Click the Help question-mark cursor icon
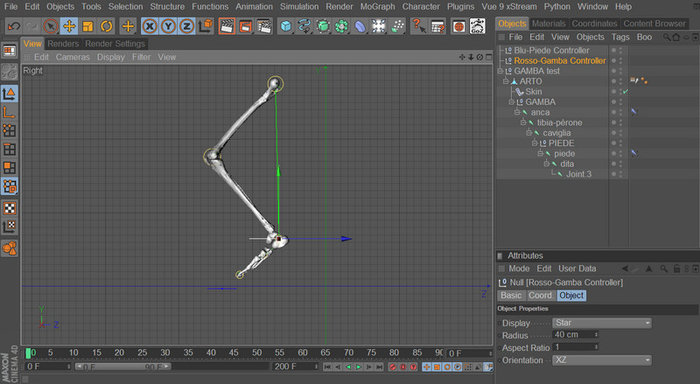Screen dimensions: 700x384 tap(418, 26)
